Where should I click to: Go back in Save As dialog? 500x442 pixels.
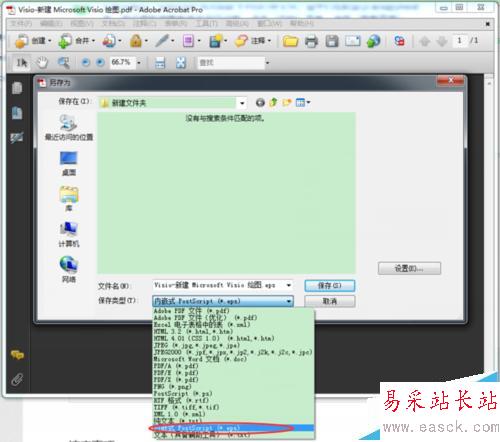pyautogui.click(x=260, y=103)
